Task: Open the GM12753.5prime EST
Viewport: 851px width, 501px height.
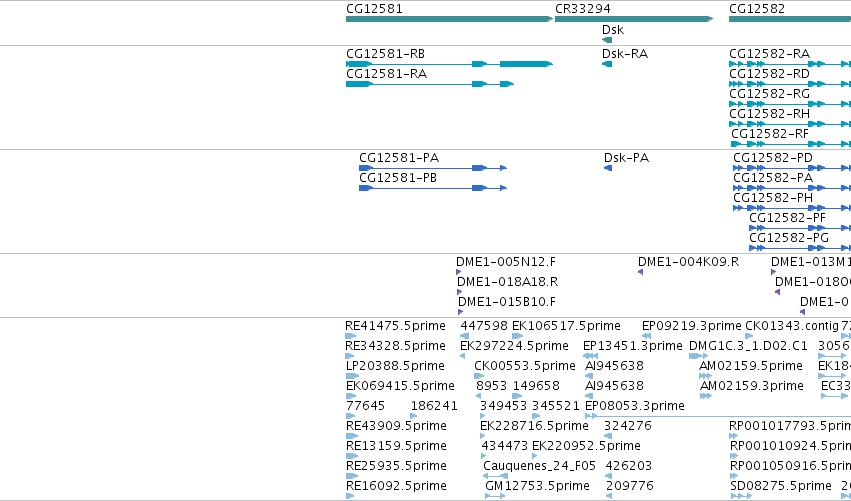Action: click(x=537, y=486)
